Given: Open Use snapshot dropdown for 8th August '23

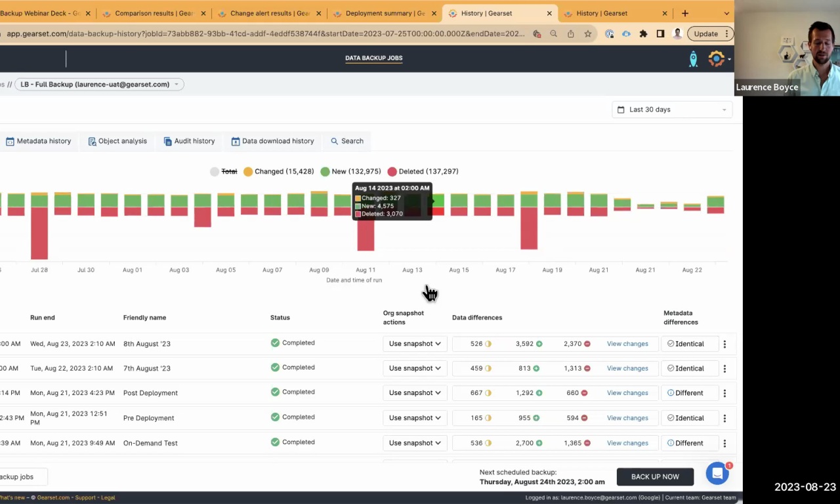Looking at the screenshot, I should [415, 344].
